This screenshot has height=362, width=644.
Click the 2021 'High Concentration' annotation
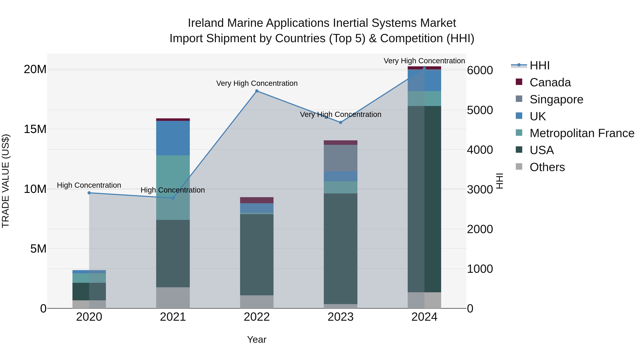click(x=173, y=190)
